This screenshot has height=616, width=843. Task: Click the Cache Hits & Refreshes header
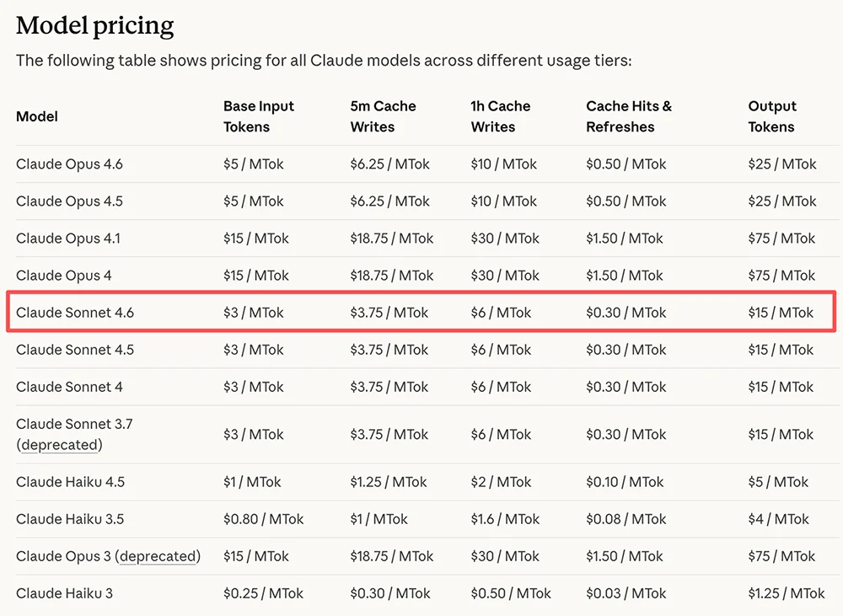629,116
